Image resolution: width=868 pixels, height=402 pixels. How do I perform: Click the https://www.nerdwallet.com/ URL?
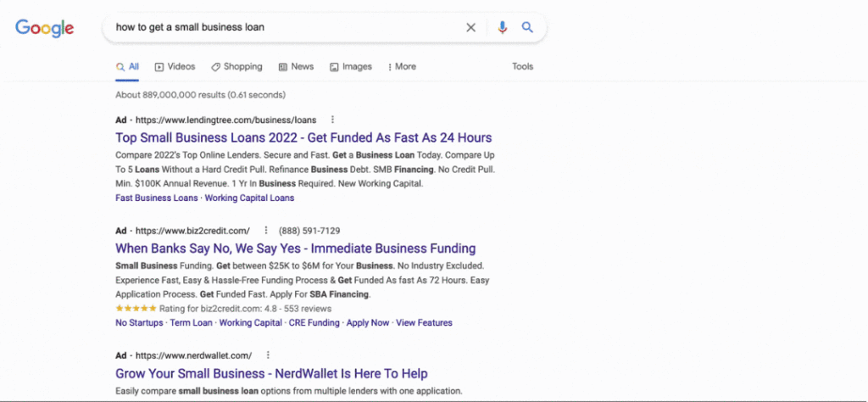tap(194, 355)
